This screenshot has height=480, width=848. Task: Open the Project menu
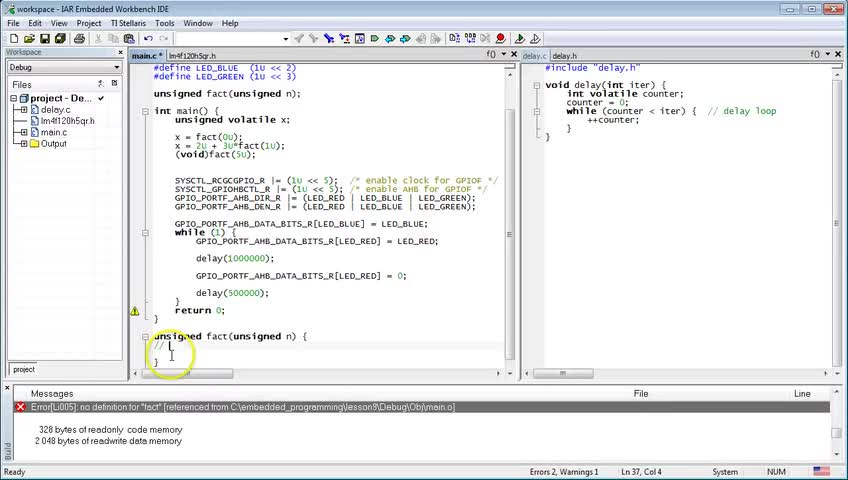[x=89, y=23]
